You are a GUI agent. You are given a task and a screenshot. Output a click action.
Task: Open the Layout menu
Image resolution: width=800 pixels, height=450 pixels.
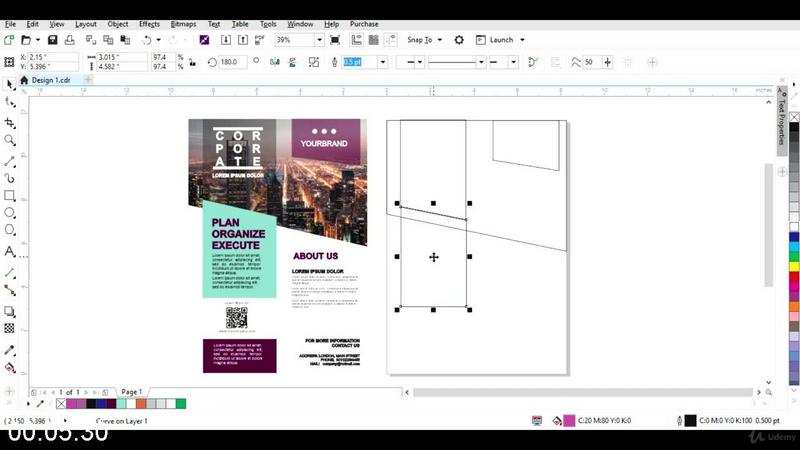point(86,24)
